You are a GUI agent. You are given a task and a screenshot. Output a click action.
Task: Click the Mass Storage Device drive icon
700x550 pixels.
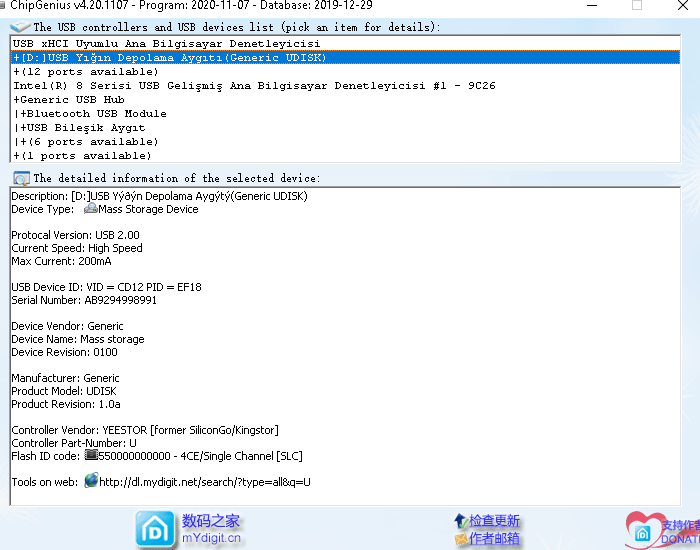(91, 208)
